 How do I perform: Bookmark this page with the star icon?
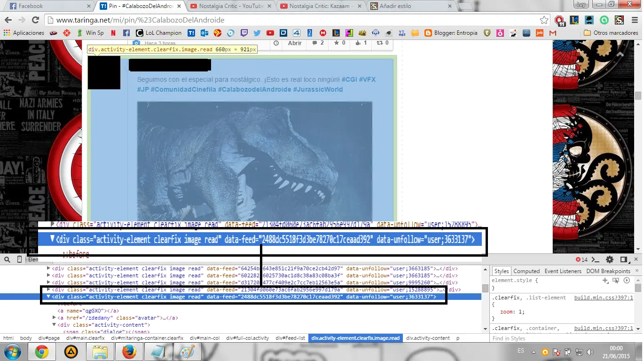point(544,20)
